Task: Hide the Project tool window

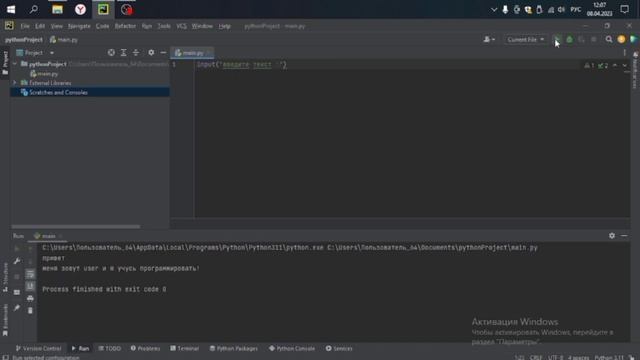Action: [163, 53]
